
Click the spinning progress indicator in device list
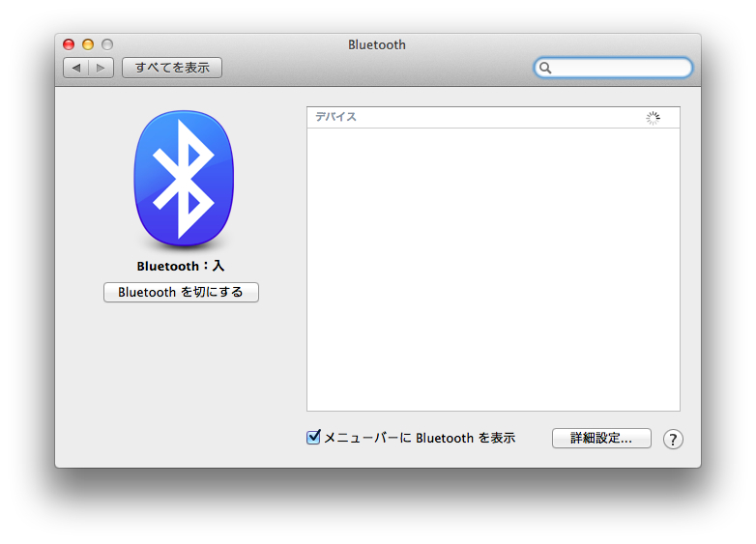(x=653, y=118)
